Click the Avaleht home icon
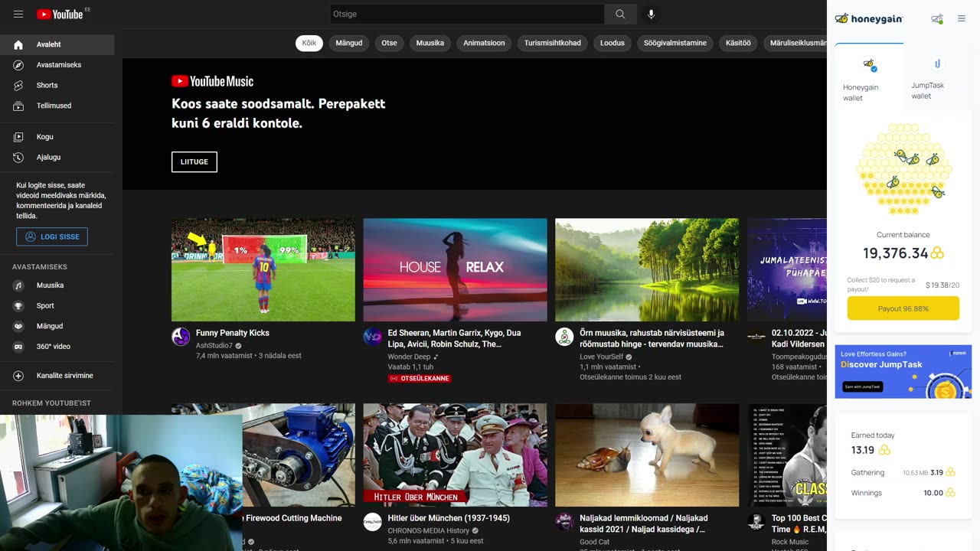This screenshot has height=551, width=980. [x=18, y=44]
